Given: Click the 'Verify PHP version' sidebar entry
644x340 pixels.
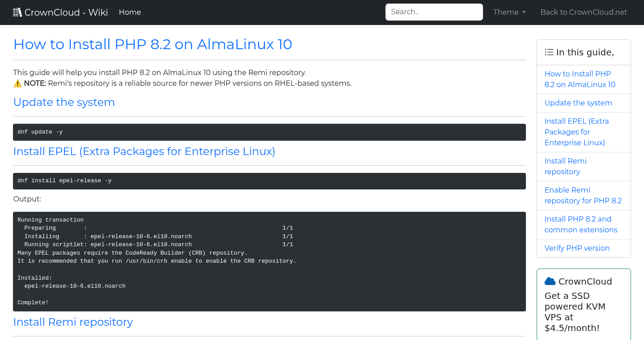Looking at the screenshot, I should pyautogui.click(x=577, y=248).
